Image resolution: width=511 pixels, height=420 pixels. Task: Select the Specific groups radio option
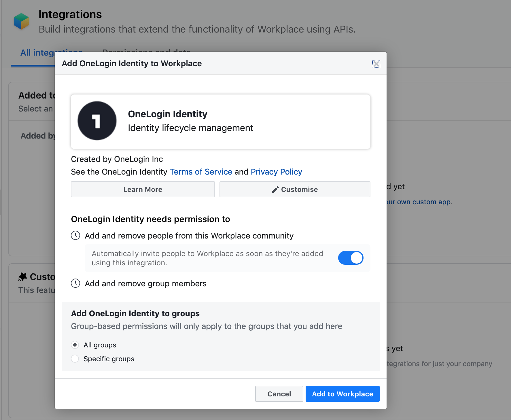[75, 359]
